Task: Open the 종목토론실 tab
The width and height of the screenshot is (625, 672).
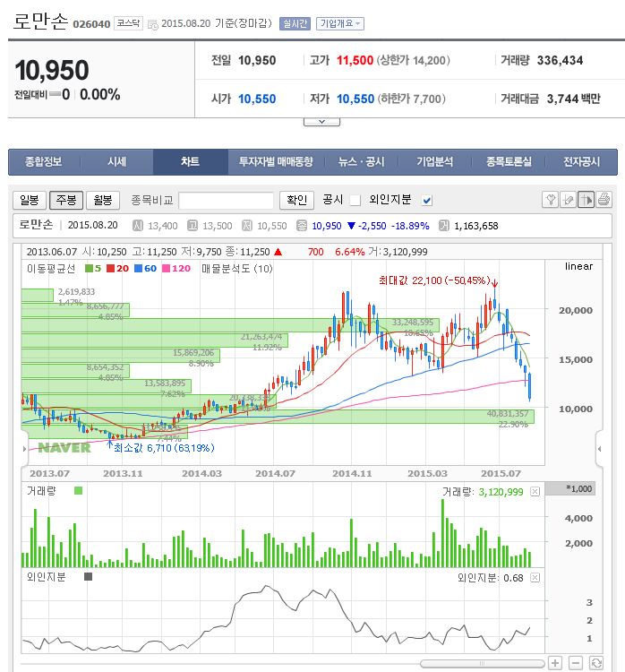Action: point(509,162)
